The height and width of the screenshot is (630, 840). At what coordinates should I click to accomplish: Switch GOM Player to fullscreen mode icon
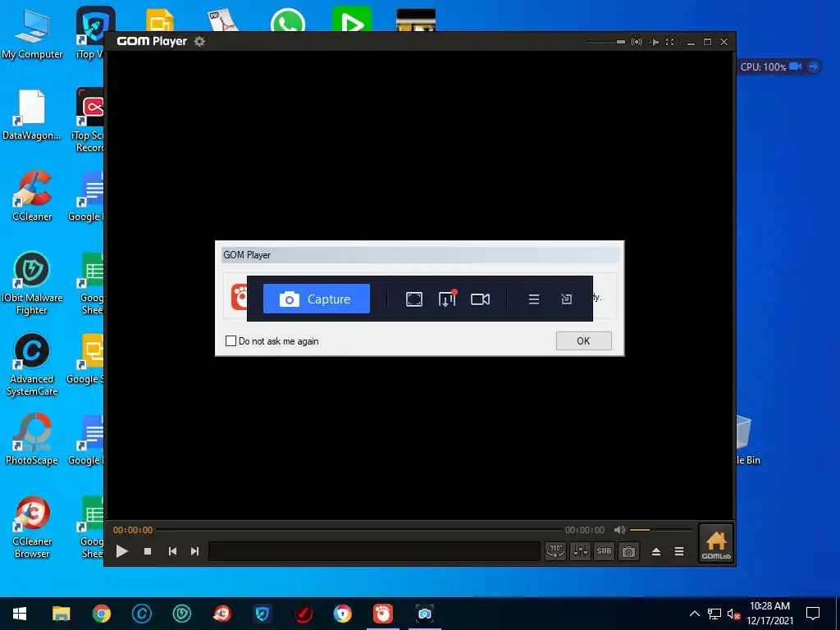(669, 42)
